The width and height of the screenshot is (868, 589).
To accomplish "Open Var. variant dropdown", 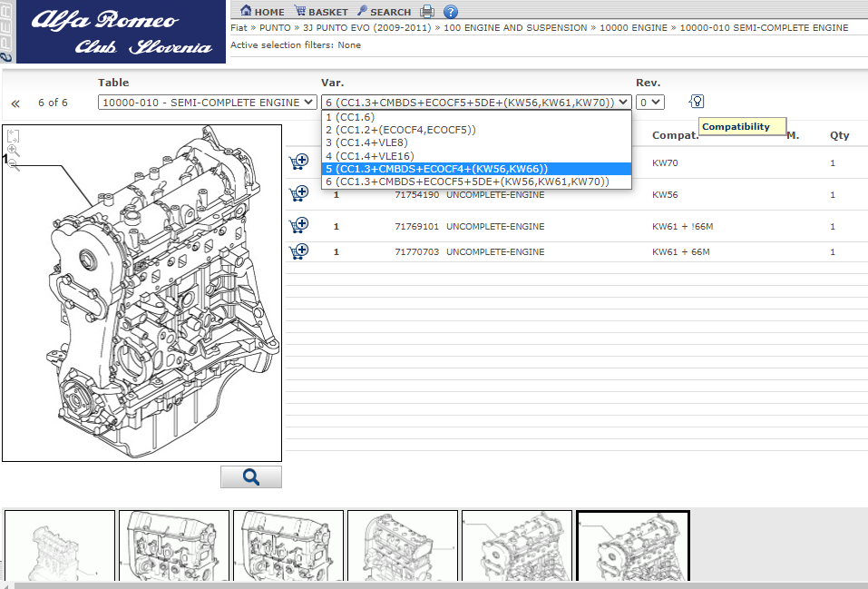I will (x=476, y=102).
